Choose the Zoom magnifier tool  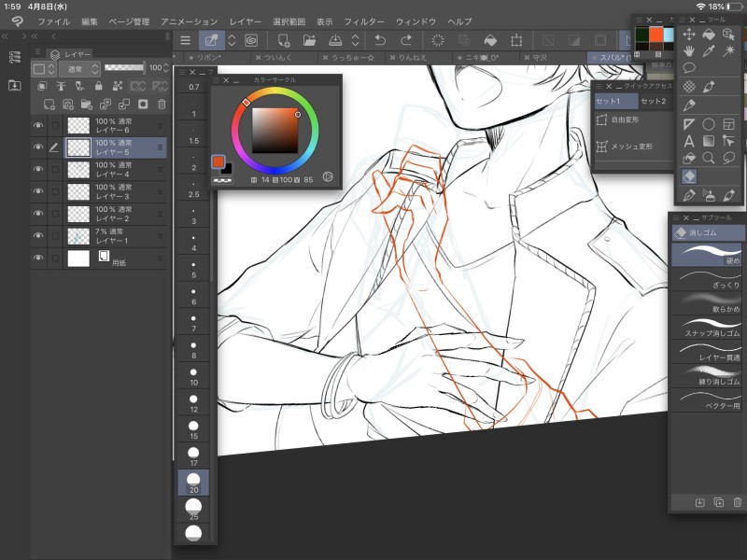[x=709, y=158]
